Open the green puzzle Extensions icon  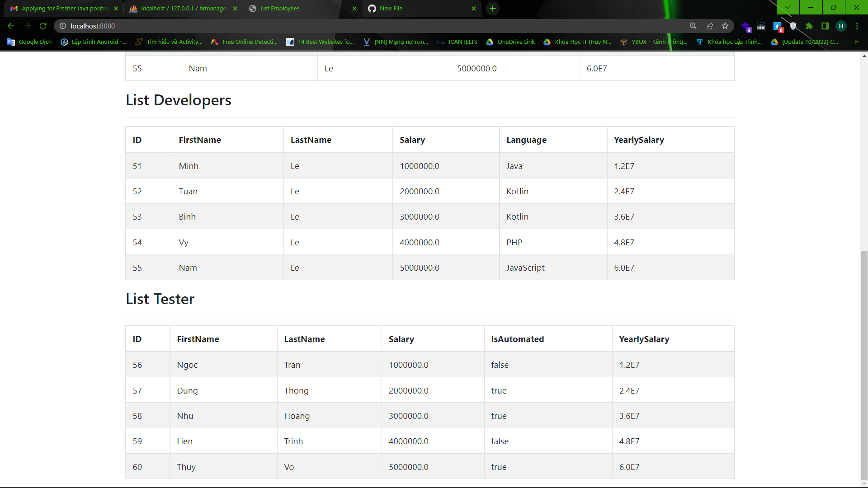(810, 26)
